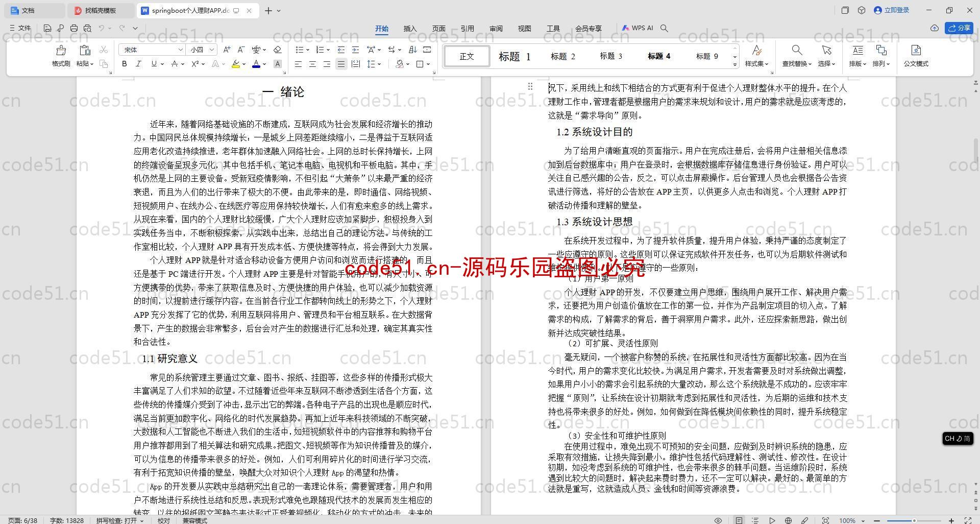The width and height of the screenshot is (980, 524).
Task: Switch to outline view in the status bar
Action: point(755,520)
